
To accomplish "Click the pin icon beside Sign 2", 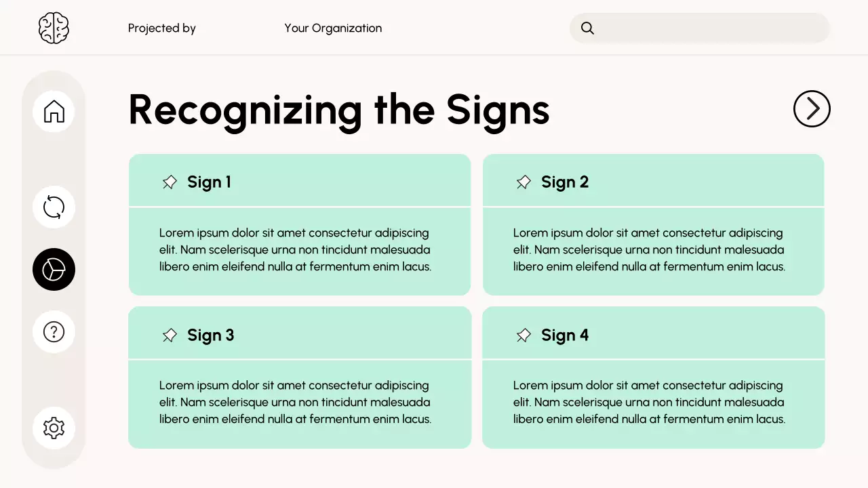I will tap(524, 182).
